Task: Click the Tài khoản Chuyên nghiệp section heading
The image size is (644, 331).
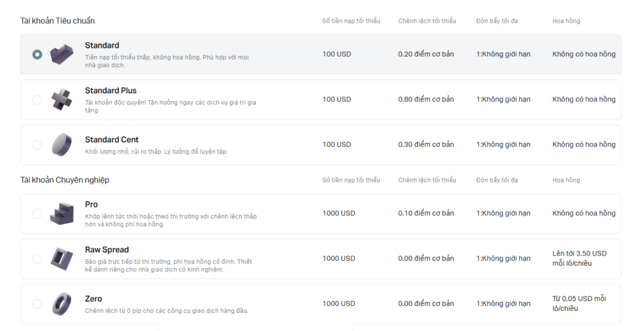Action: pyautogui.click(x=65, y=180)
